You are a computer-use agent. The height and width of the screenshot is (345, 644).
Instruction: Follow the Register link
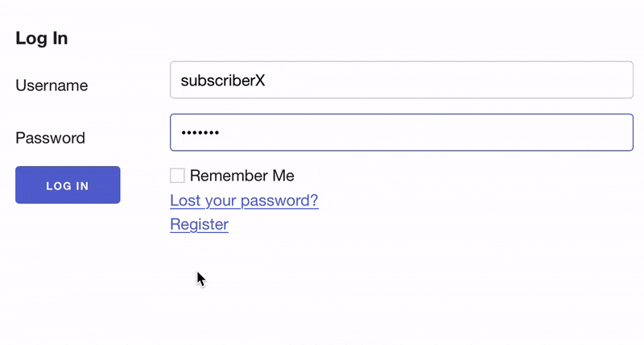(x=199, y=224)
